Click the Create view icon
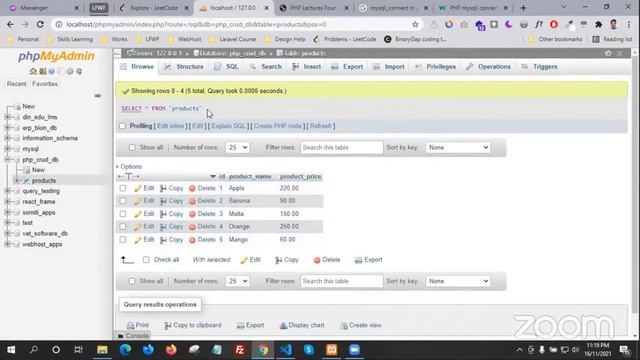 pos(344,325)
